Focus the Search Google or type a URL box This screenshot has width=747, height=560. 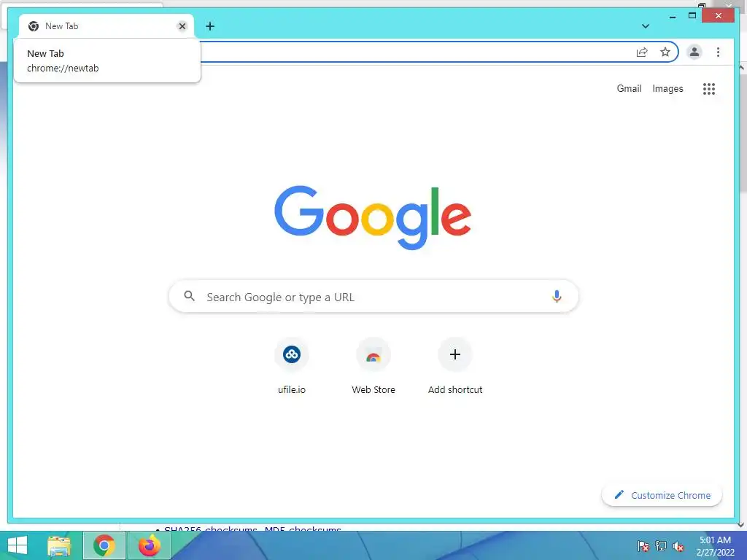coord(373,297)
